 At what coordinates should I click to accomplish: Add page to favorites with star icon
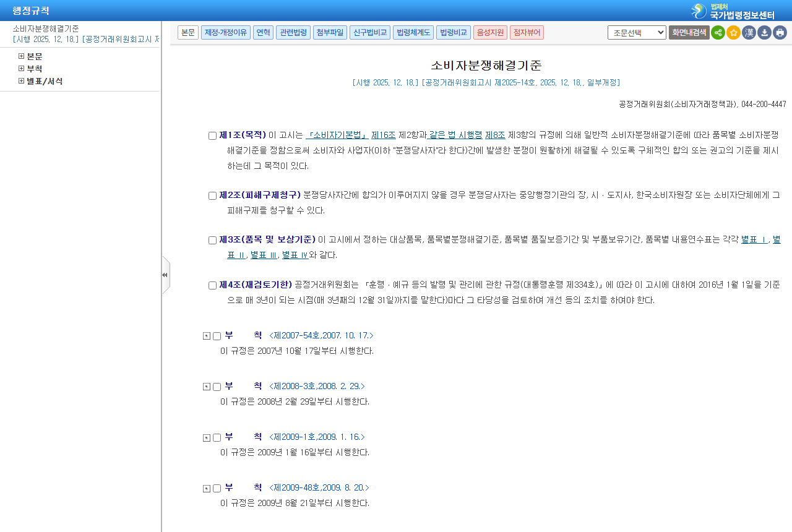733,33
